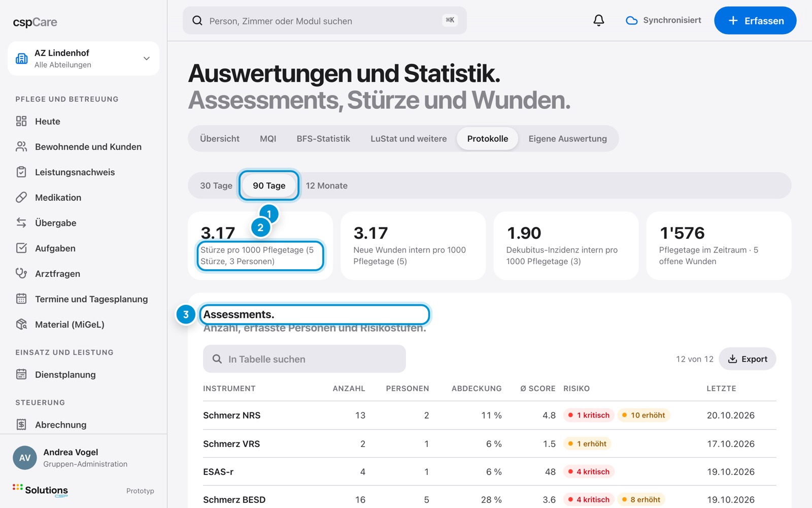Click the Aufgaben checkbox icon
Viewport: 812px width, 508px height.
[x=21, y=248]
